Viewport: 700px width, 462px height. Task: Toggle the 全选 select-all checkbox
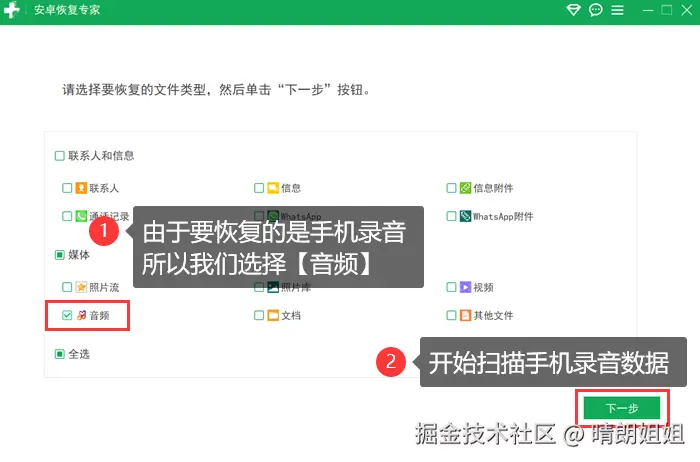click(59, 354)
